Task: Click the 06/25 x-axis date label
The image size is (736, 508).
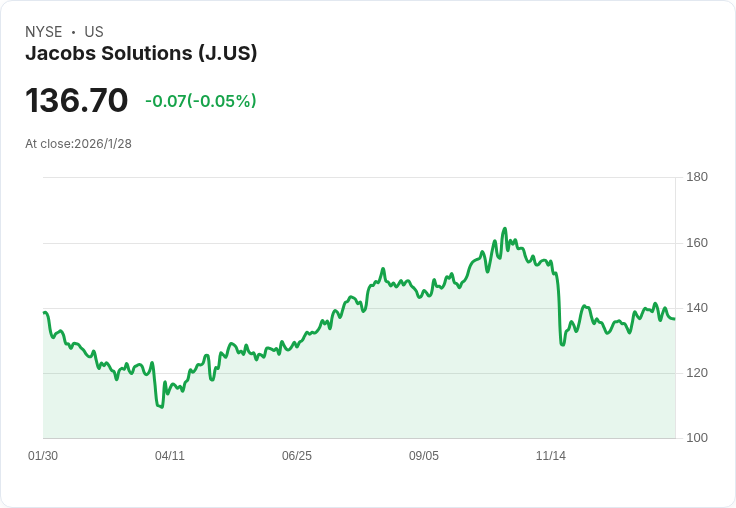Action: click(297, 456)
